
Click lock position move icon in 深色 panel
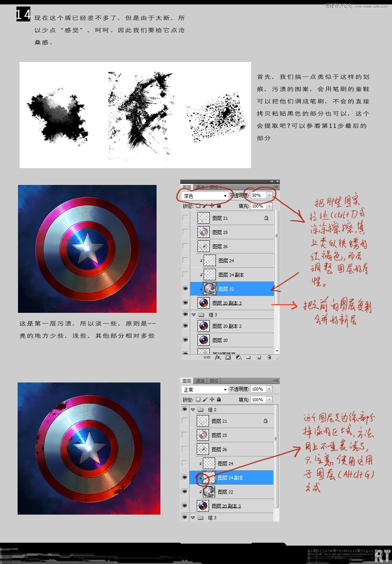click(212, 206)
